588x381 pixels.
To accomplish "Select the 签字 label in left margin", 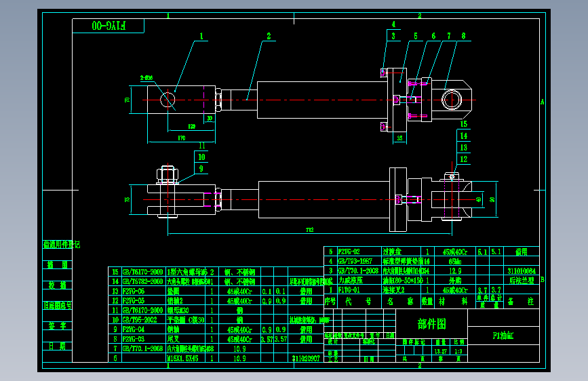I will (58, 325).
